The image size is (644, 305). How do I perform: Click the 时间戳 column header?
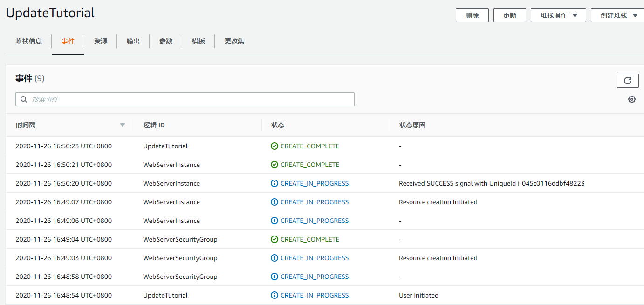click(x=26, y=125)
